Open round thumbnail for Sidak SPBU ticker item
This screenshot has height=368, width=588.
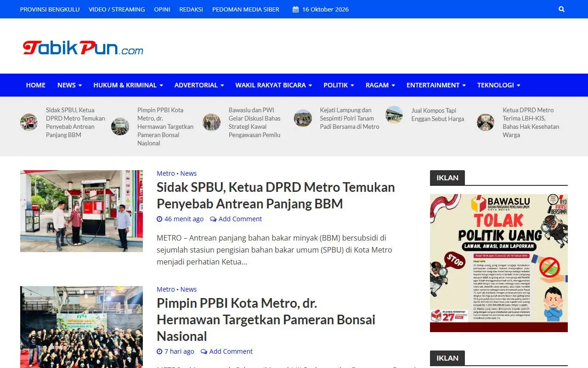pyautogui.click(x=29, y=122)
